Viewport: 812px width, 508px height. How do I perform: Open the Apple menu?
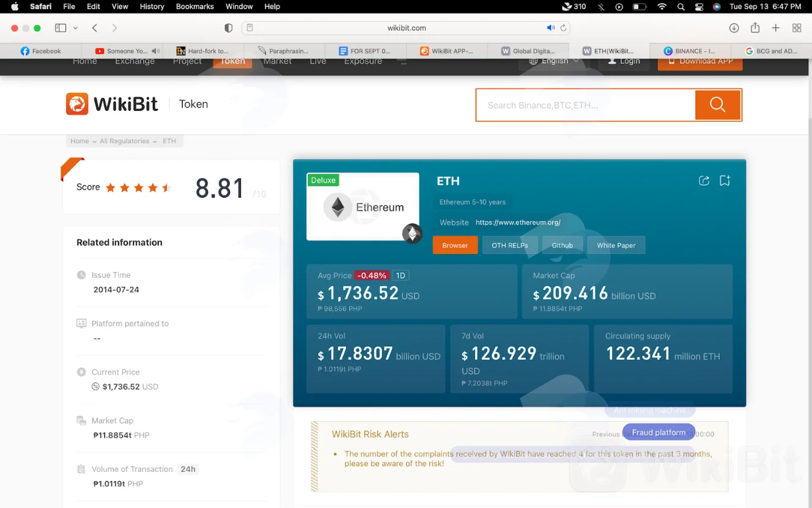click(15, 7)
